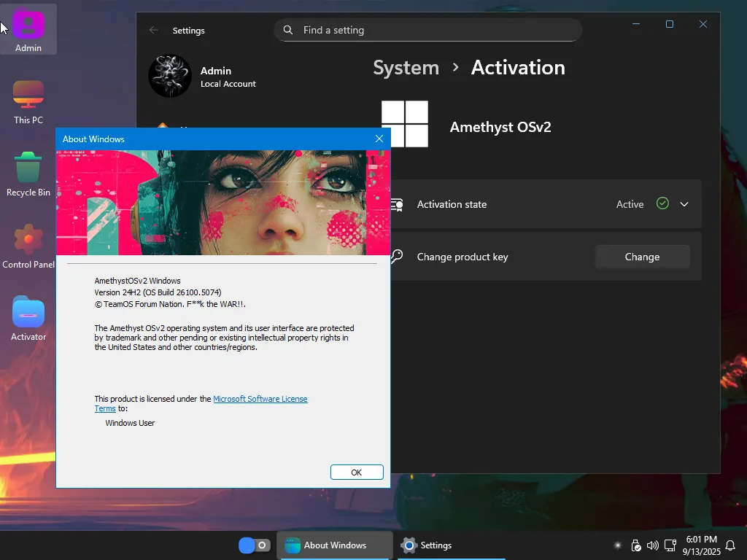Click the search magnifier icon in Settings

point(287,30)
